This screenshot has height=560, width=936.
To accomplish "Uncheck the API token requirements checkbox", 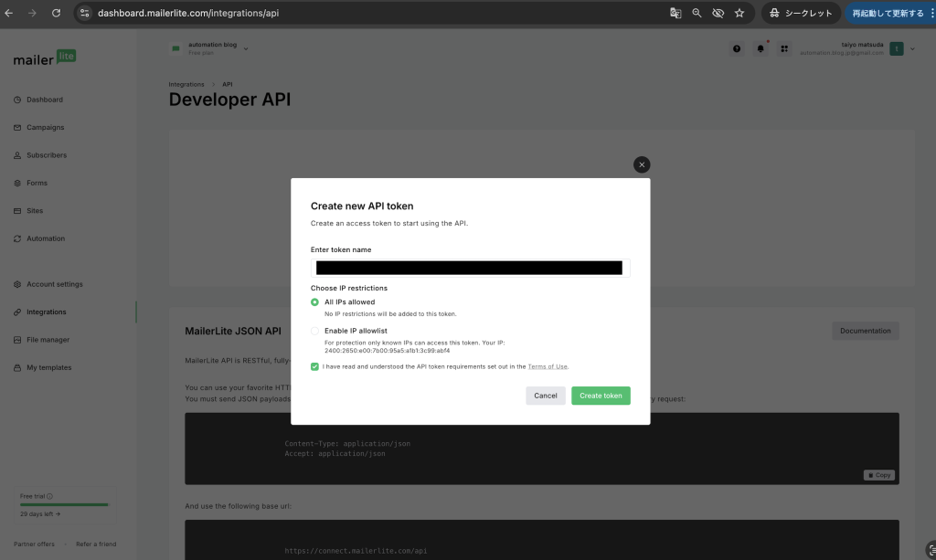I will (x=315, y=366).
